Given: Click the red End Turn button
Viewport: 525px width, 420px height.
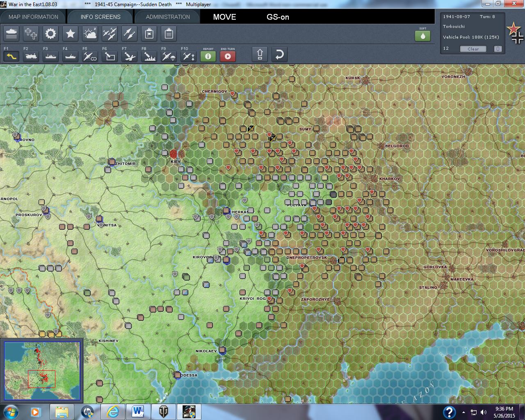Looking at the screenshot, I should click(x=228, y=56).
